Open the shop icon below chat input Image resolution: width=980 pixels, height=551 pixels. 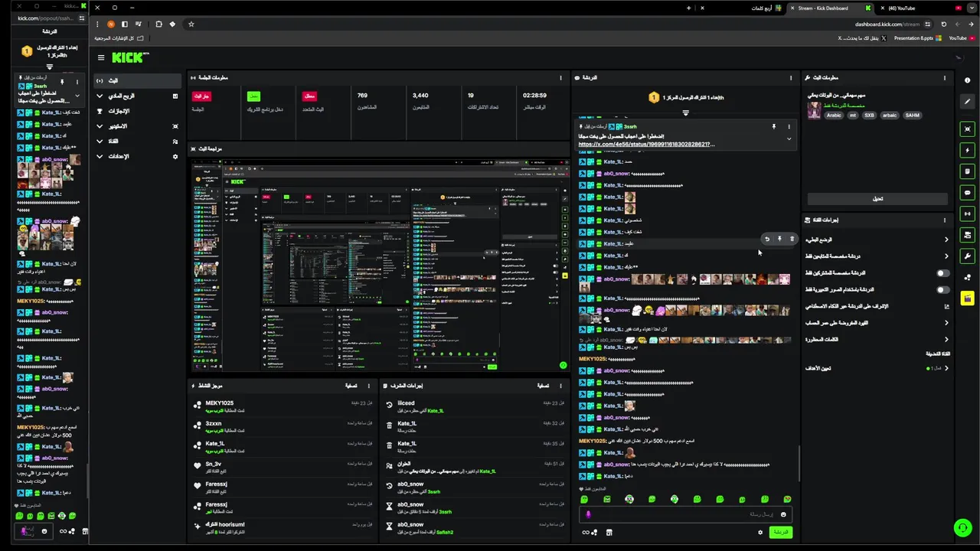pos(609,533)
